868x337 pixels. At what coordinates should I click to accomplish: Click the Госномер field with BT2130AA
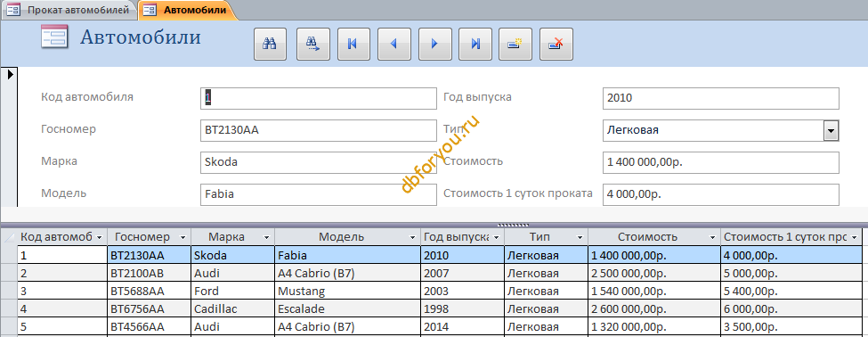coord(319,130)
